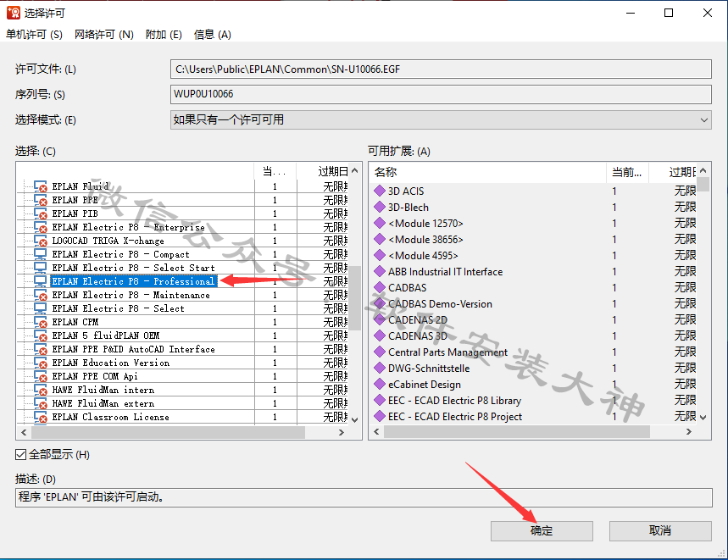
Task: Click the 序列号 serial number field
Action: [x=441, y=94]
